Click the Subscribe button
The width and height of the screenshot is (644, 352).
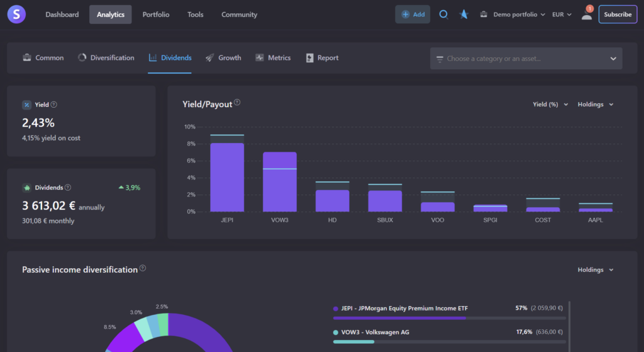(618, 14)
